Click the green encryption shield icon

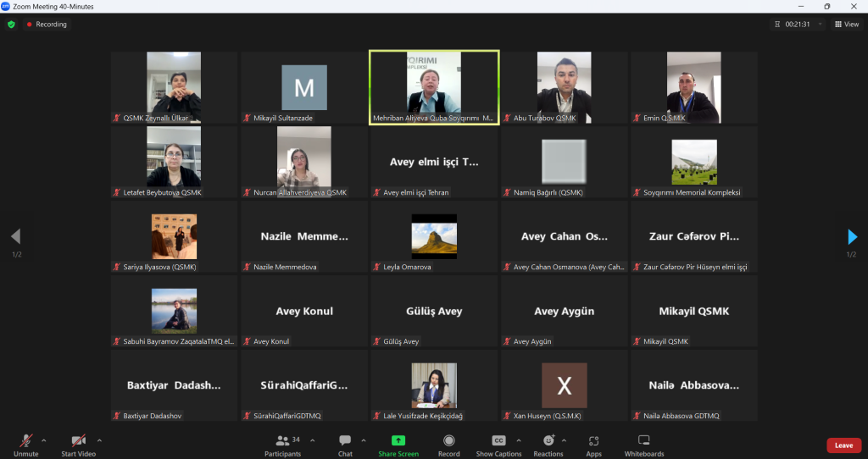11,25
